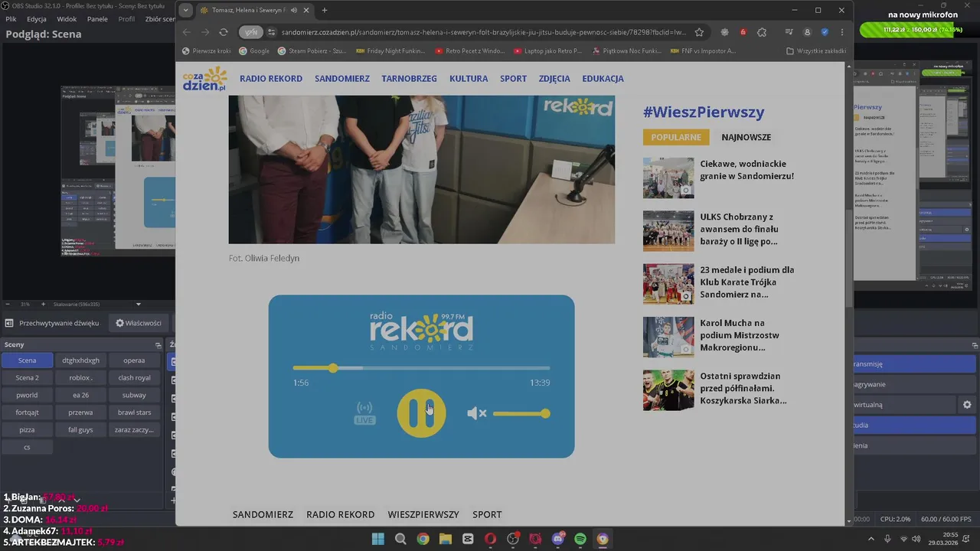Open ULKS Chobrzany article thumbnail
Image resolution: width=980 pixels, height=551 pixels.
pos(668,231)
